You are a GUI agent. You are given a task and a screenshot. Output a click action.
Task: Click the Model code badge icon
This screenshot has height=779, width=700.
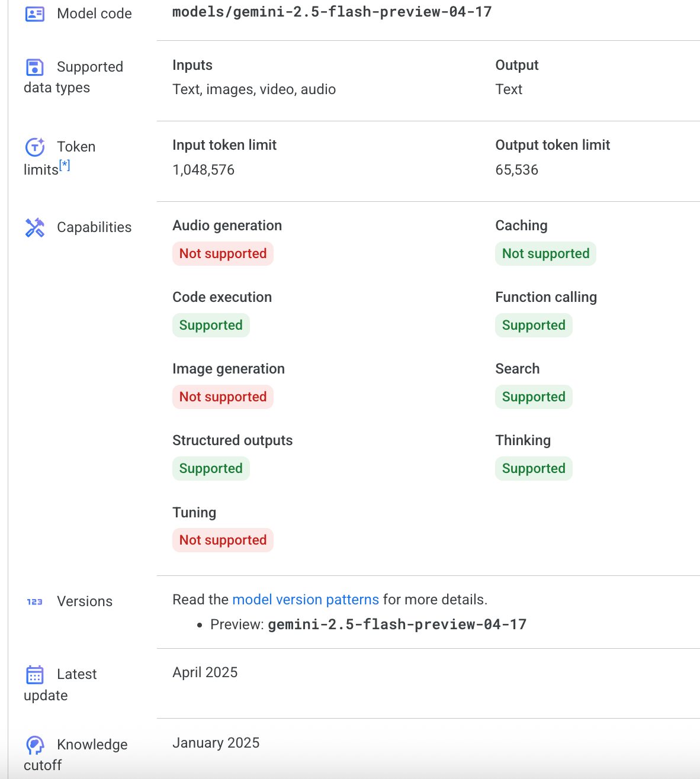coord(33,13)
